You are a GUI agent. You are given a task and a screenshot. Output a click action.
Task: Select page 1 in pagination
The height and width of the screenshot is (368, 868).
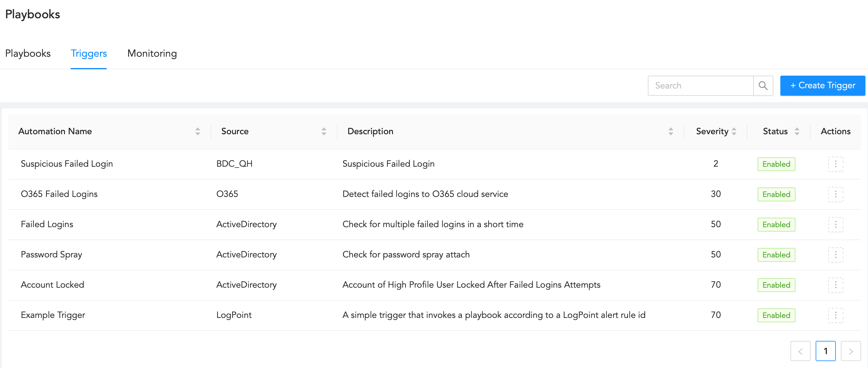825,351
